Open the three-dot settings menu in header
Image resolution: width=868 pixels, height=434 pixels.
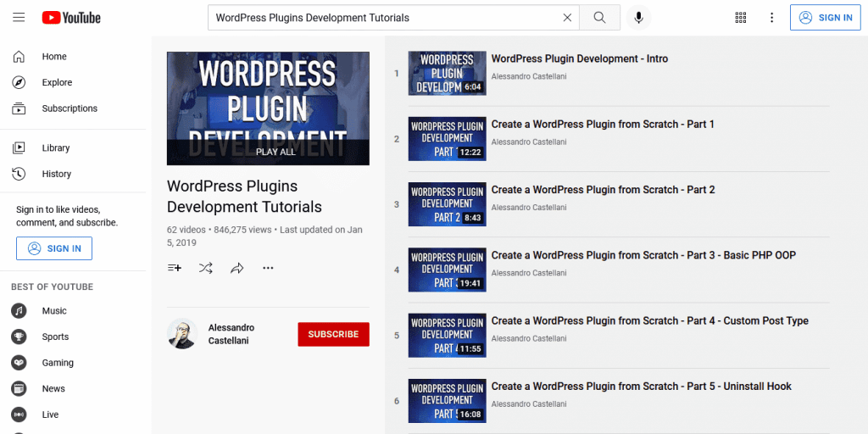(x=771, y=18)
